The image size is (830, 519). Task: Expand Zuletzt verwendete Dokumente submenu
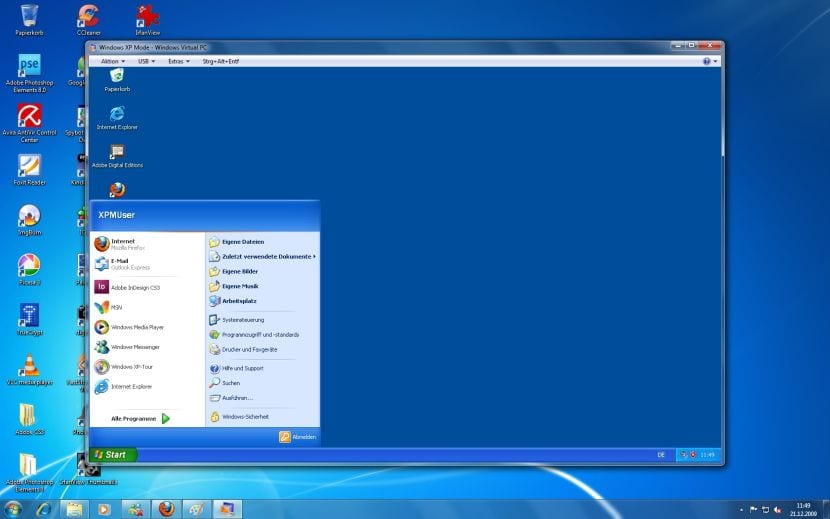pos(263,256)
